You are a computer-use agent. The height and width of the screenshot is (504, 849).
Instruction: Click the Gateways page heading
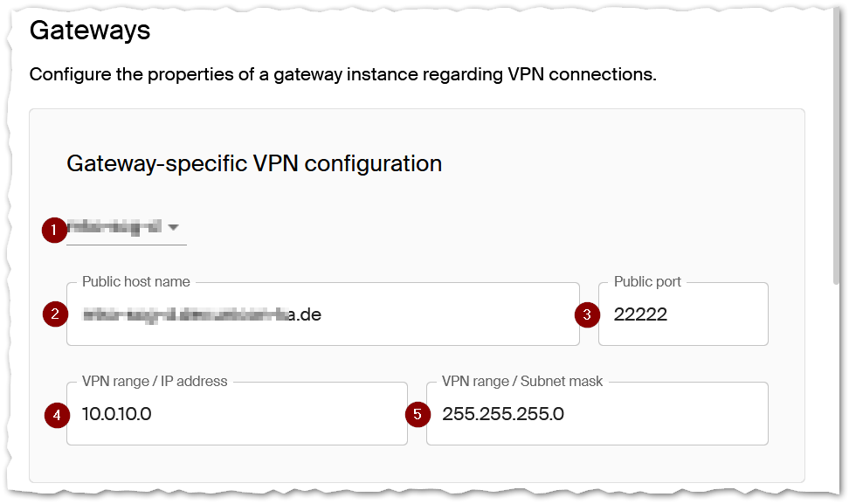pos(90,31)
